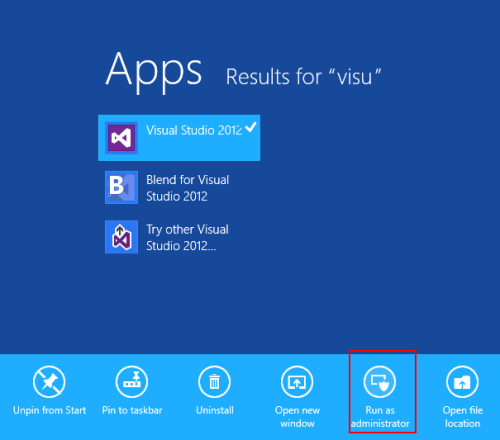Click the Uninstall label

click(x=215, y=410)
